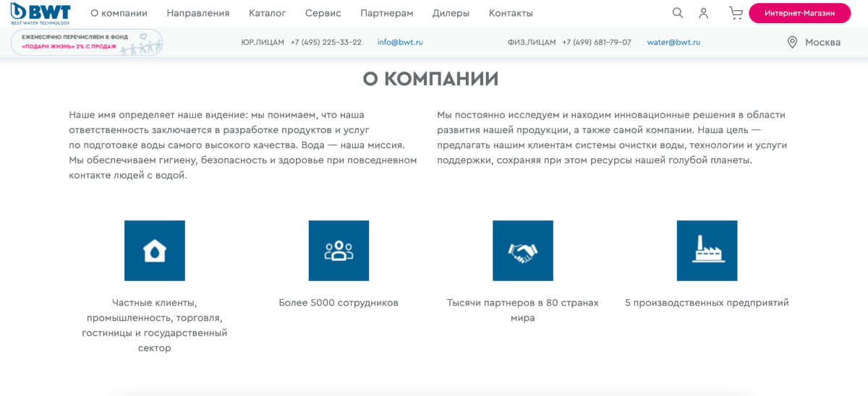Image resolution: width=868 pixels, height=396 pixels.
Task: Click the «Подари жизнь» charity banner
Action: pos(87,43)
